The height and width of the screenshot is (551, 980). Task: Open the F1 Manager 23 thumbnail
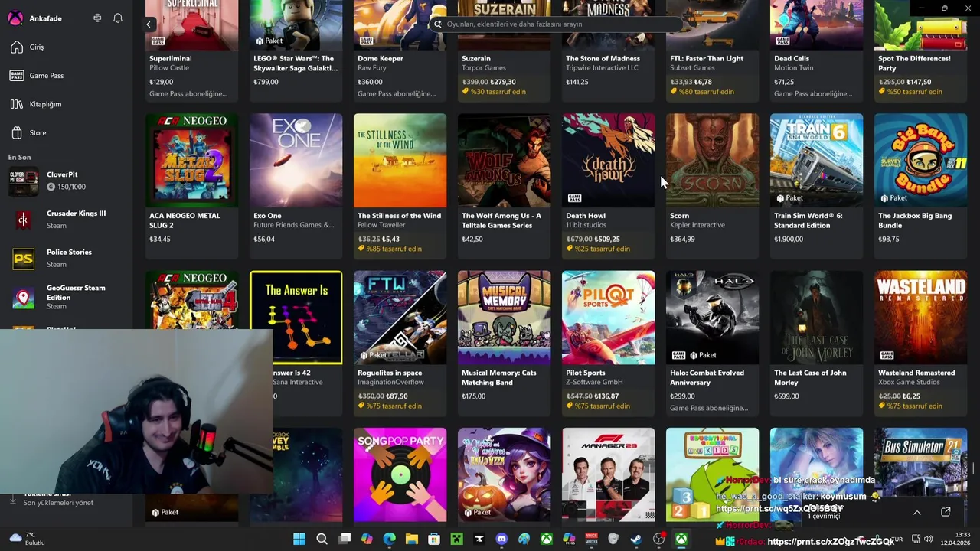click(609, 474)
